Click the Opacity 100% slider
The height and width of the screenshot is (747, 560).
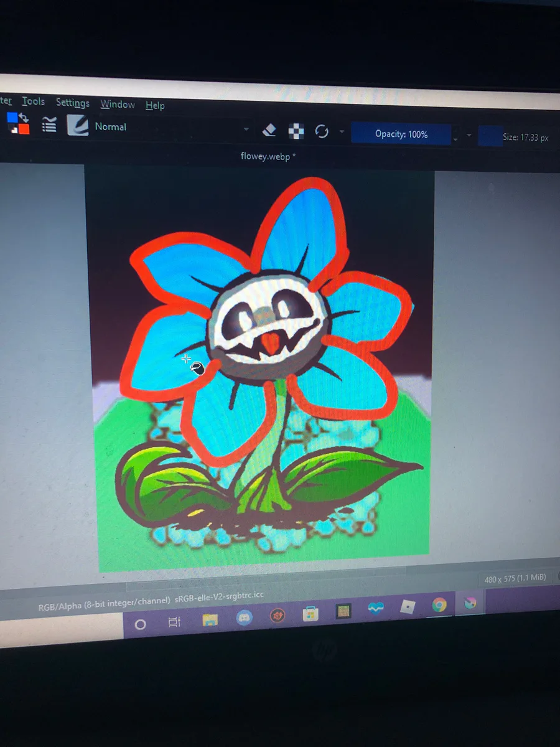[x=401, y=134]
